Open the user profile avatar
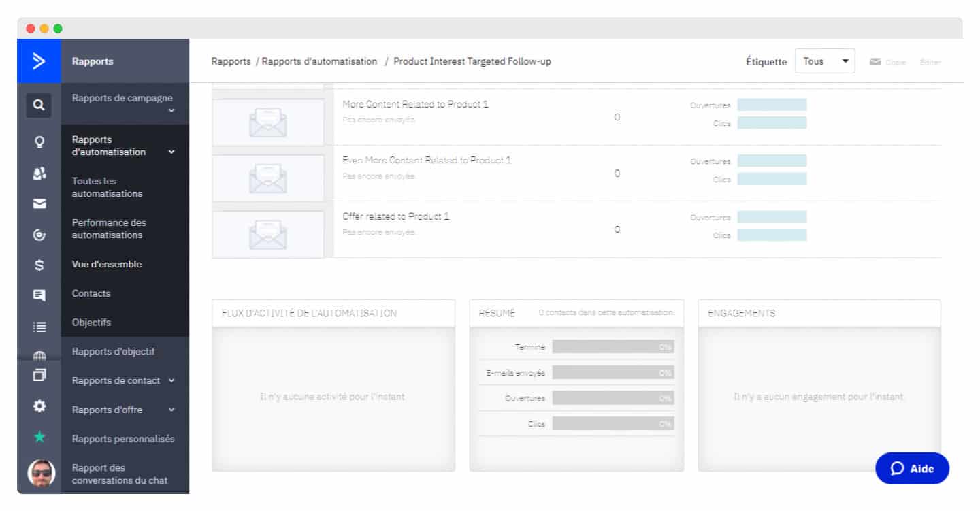 tap(40, 474)
